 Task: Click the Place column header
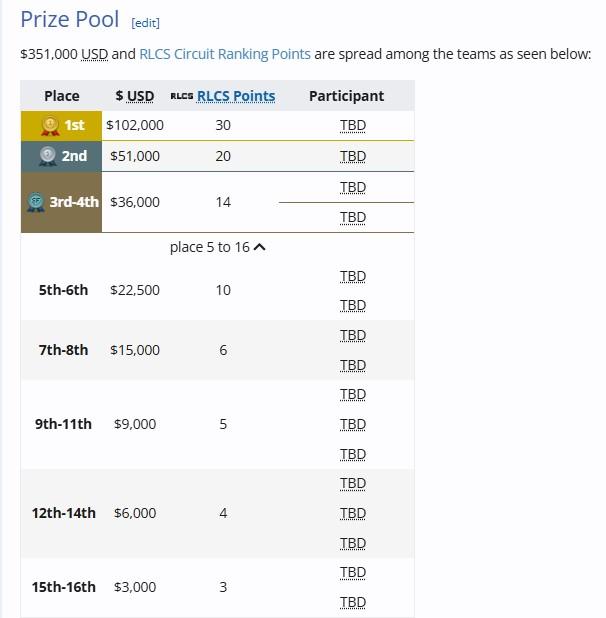[62, 96]
